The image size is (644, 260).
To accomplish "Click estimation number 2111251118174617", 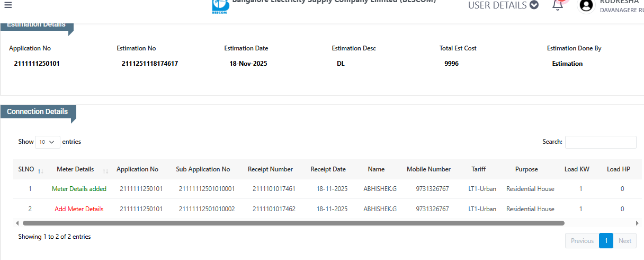I will (x=150, y=64).
